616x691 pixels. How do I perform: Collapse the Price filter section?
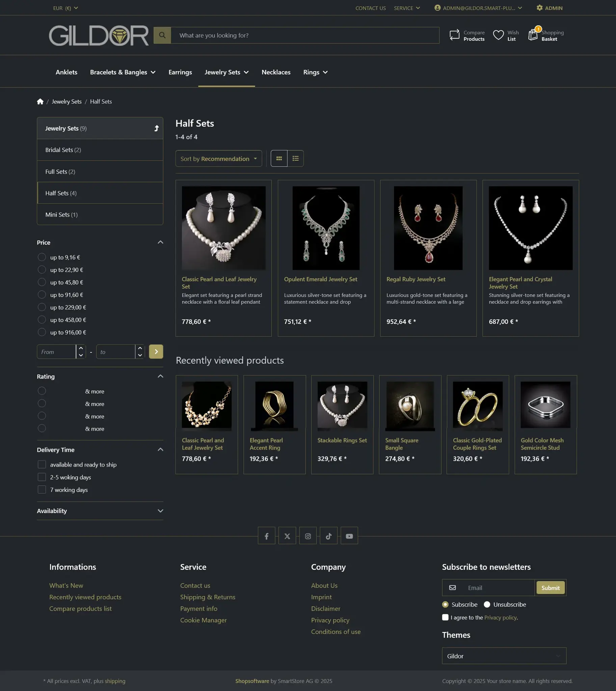point(160,242)
